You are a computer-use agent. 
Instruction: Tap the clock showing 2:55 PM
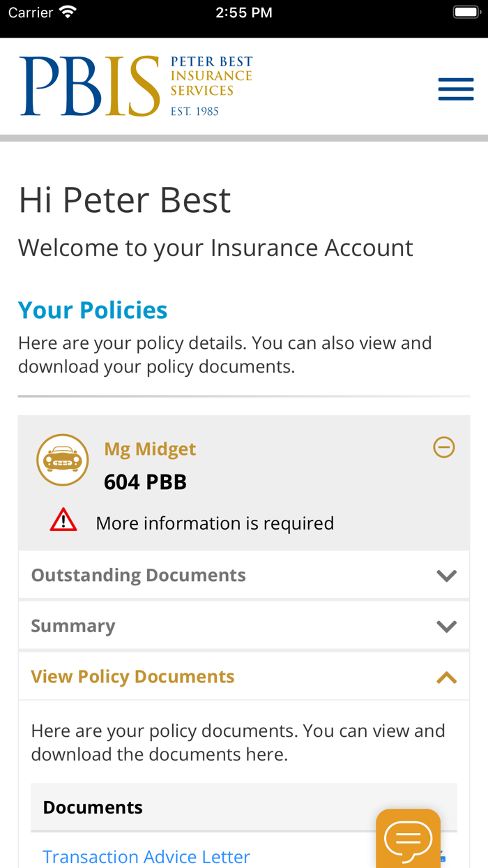coord(244,10)
